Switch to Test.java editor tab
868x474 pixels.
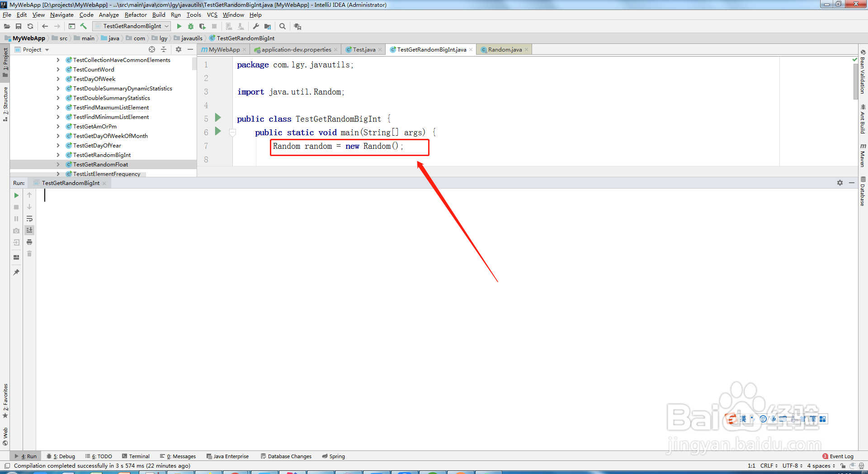[363, 50]
